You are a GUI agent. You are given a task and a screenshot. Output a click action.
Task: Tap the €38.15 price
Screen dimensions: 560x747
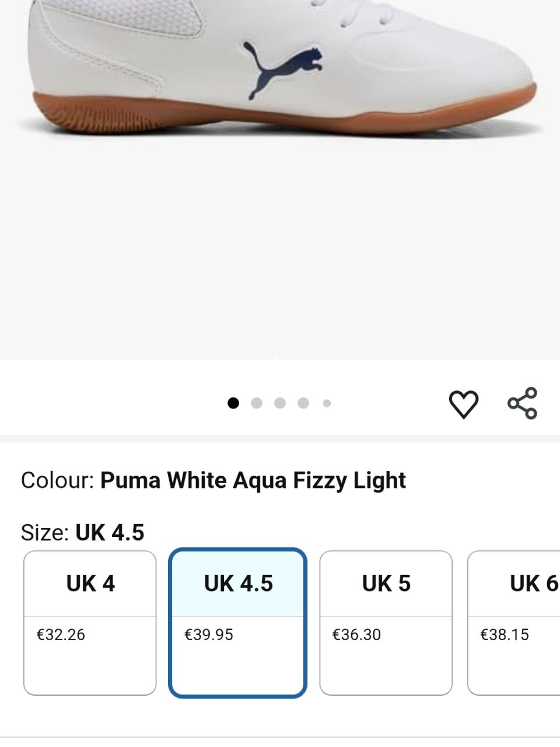click(504, 634)
